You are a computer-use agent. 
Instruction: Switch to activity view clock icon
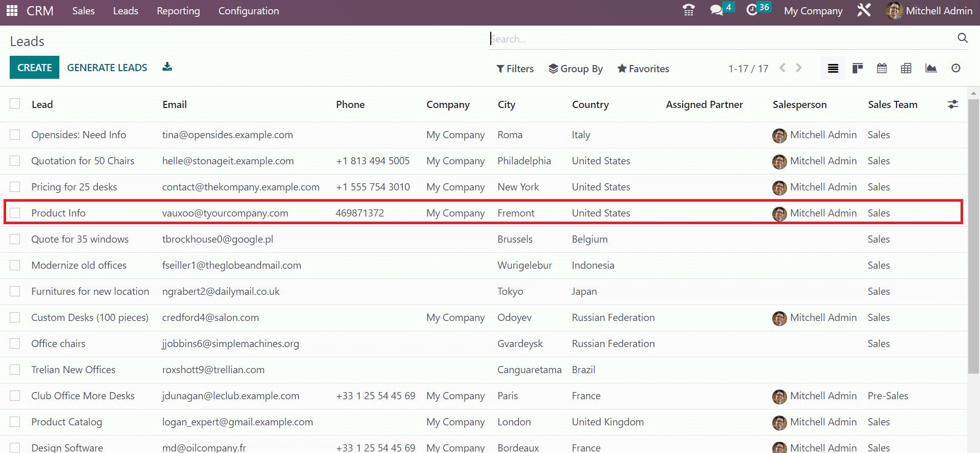(956, 68)
